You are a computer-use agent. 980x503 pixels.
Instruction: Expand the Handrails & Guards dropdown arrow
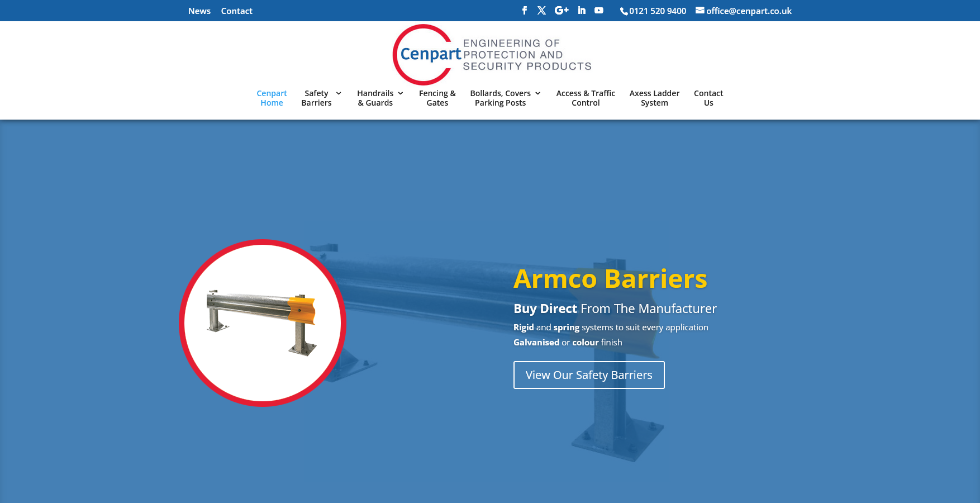[x=401, y=93]
